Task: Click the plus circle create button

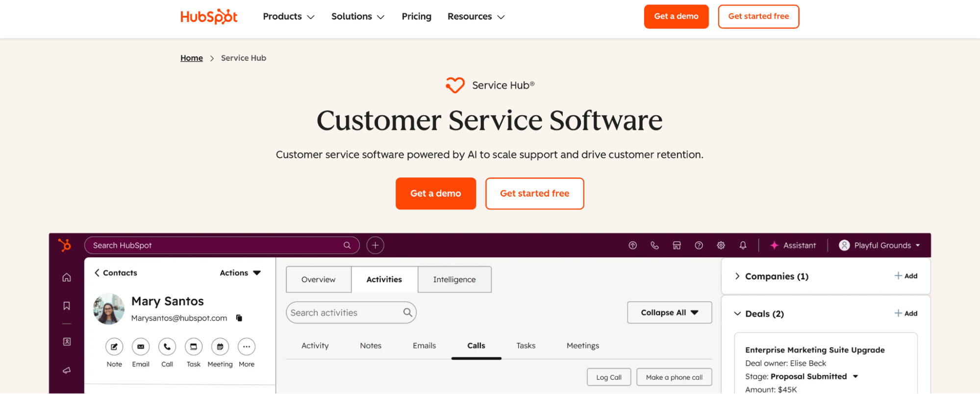Action: pos(376,245)
